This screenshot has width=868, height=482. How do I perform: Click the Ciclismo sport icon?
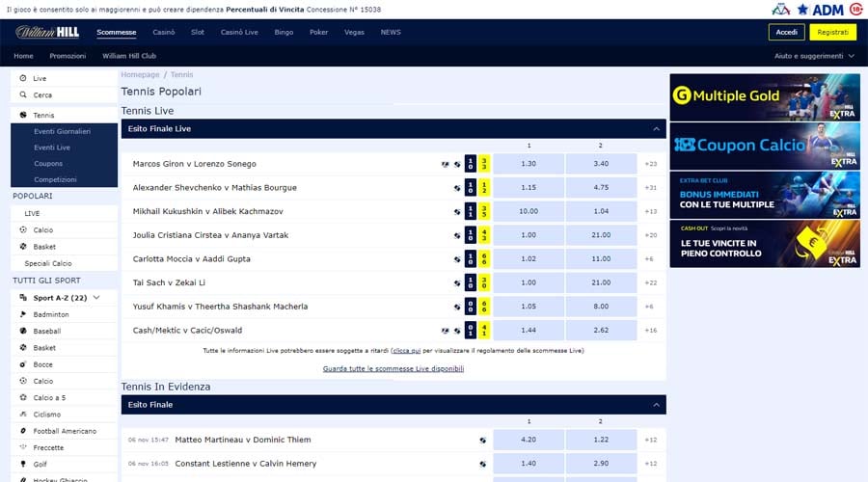tap(23, 414)
